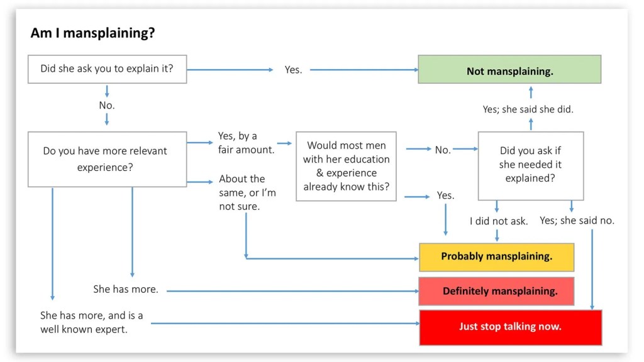Click "No." below the first question box
Screen dimensions: 644x362
click(x=107, y=105)
